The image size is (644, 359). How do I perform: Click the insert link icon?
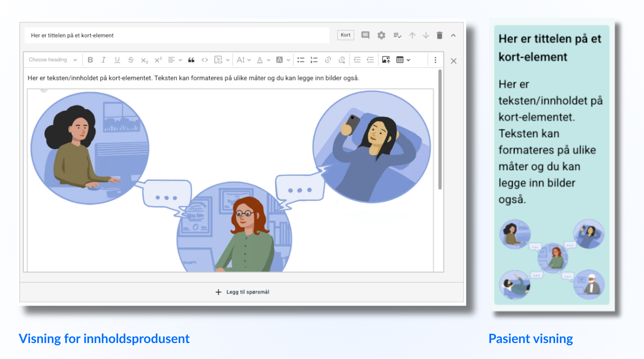coord(328,60)
